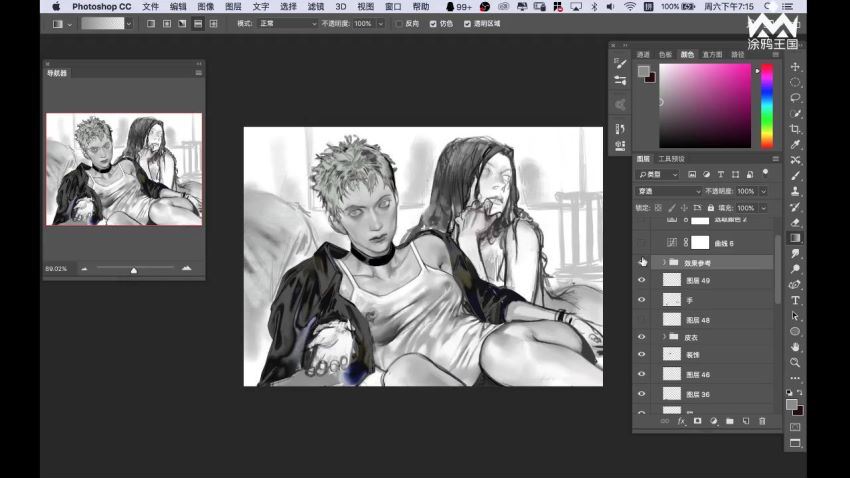Choose angle gradient style
Screen dimensions: 850x478
coord(182,24)
